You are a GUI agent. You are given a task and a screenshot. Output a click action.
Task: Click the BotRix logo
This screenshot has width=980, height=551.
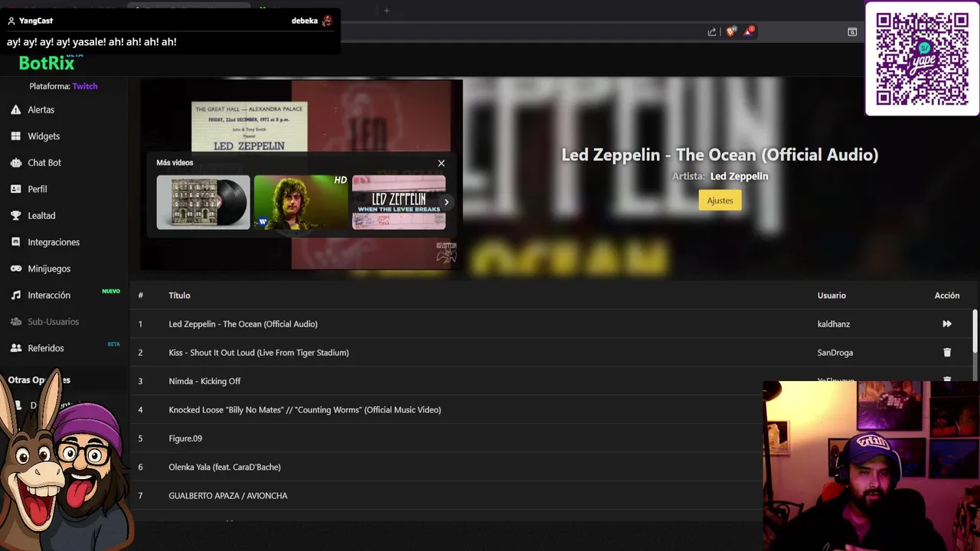click(x=47, y=63)
